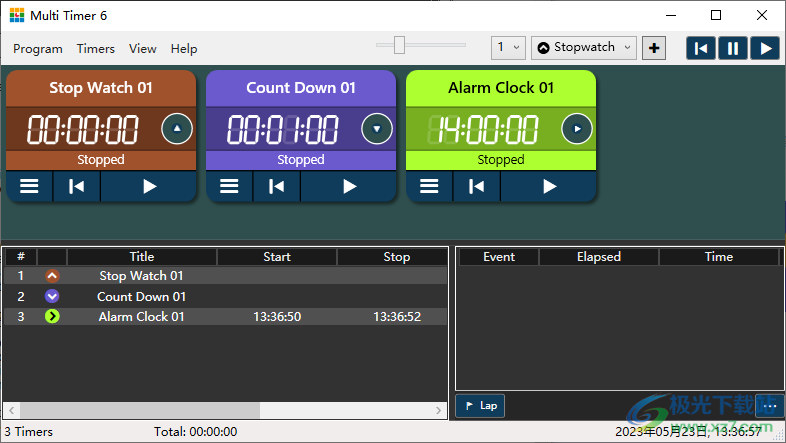Image resolution: width=786 pixels, height=443 pixels.
Task: Select the Alarm Clock 01 list row
Action: (x=226, y=316)
